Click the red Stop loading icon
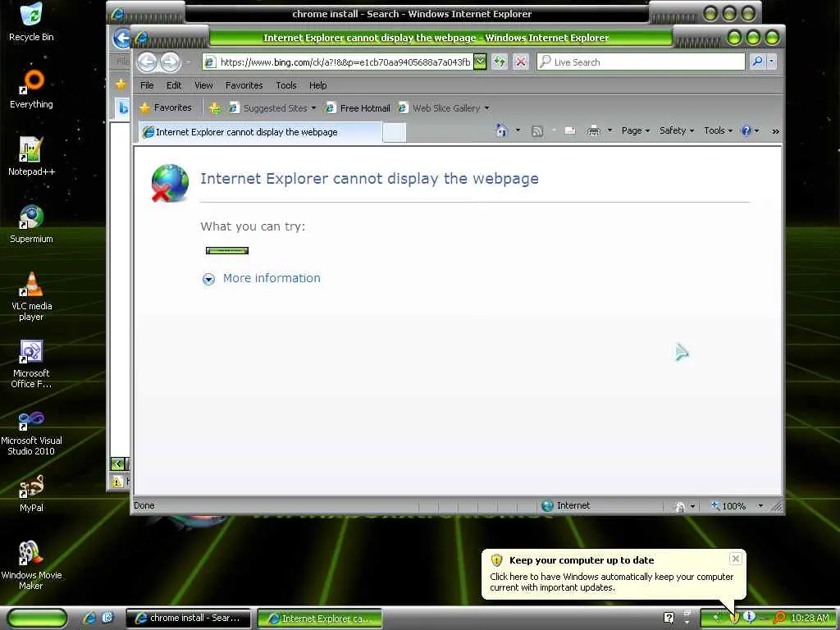The image size is (840, 630). [x=520, y=62]
